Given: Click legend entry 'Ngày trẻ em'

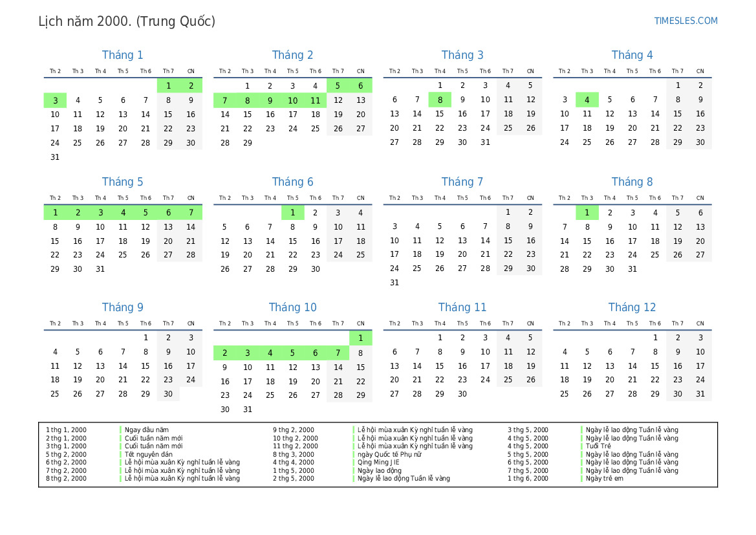Looking at the screenshot, I should click(604, 479).
